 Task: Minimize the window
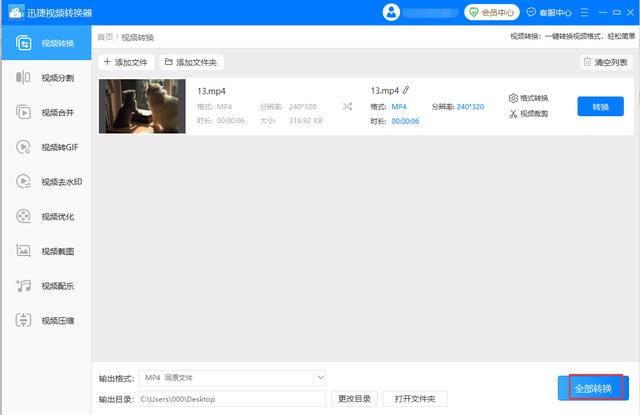click(x=603, y=13)
